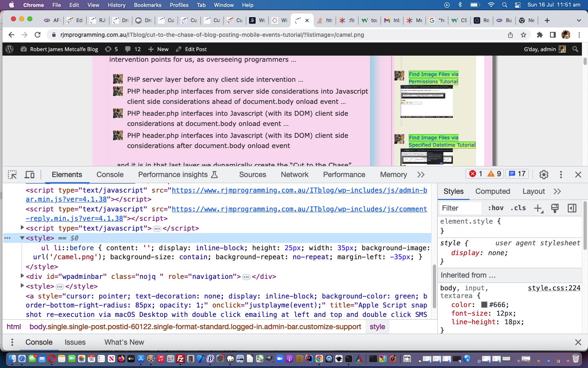This screenshot has height=368, width=588.
Task: Reload the current page
Action: tap(38, 35)
